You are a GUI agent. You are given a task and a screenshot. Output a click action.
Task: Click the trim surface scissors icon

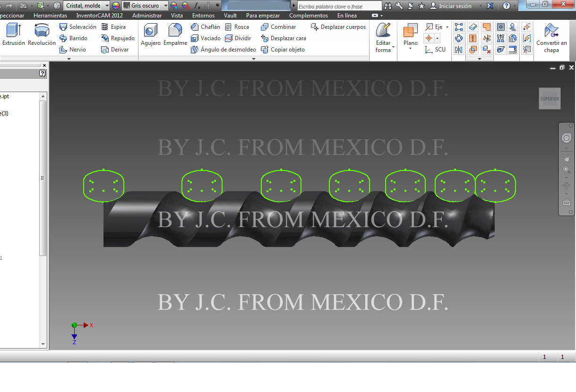(x=486, y=38)
